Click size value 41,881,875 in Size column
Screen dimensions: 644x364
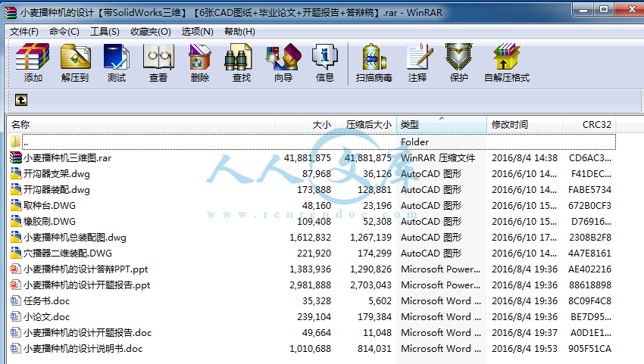click(307, 158)
